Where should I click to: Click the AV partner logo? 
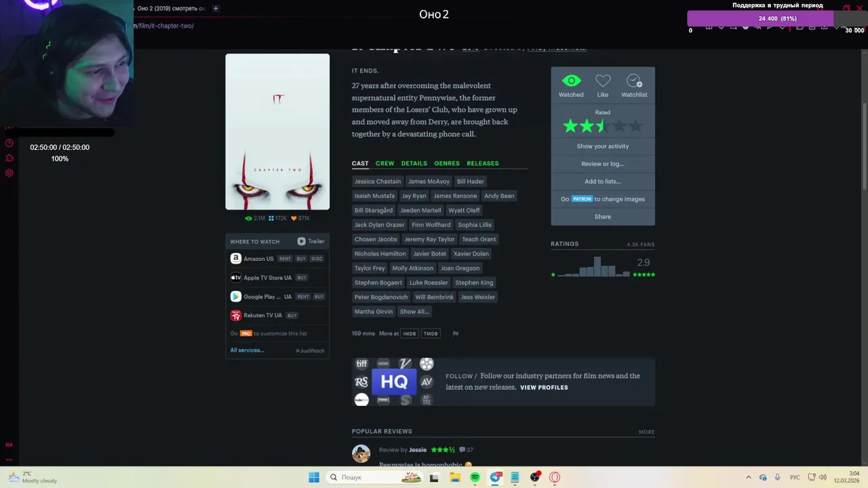(x=427, y=382)
